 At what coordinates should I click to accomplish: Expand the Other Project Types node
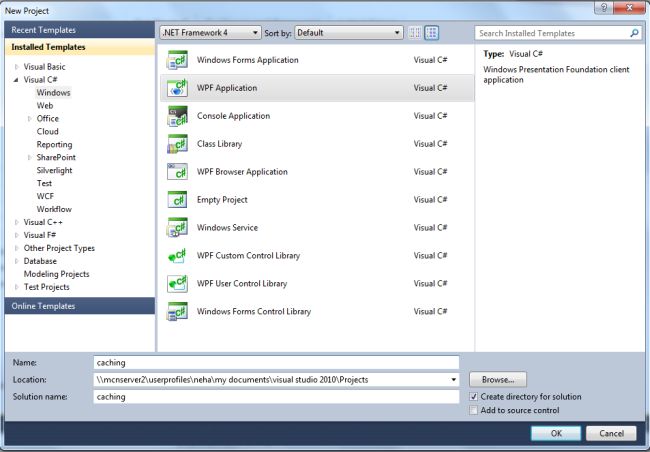17,248
